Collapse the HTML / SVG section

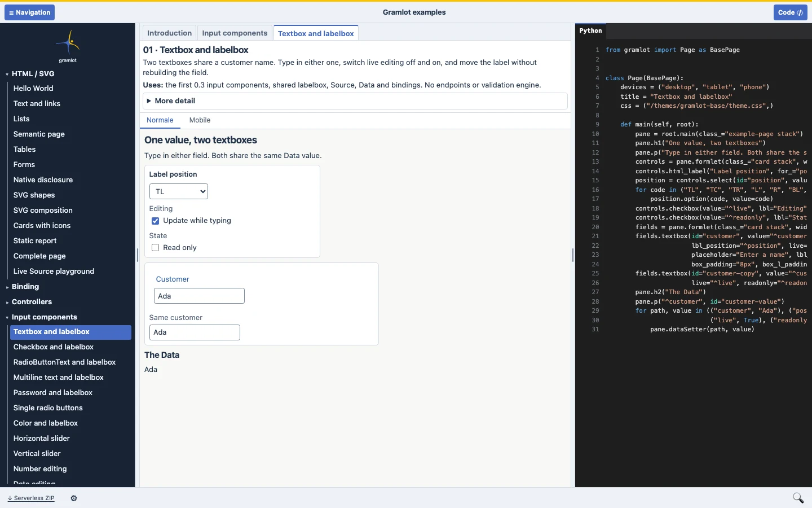point(33,74)
